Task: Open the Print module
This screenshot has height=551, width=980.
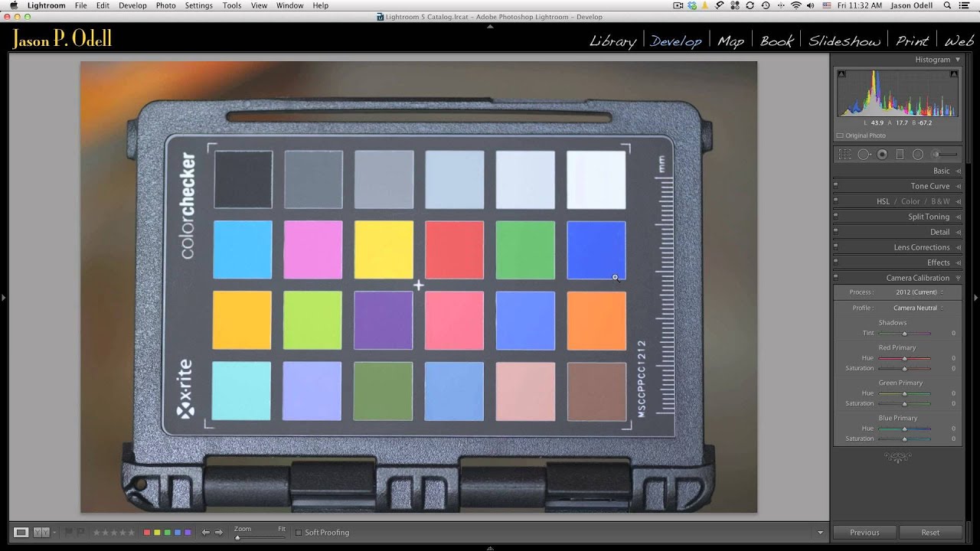Action: coord(912,41)
